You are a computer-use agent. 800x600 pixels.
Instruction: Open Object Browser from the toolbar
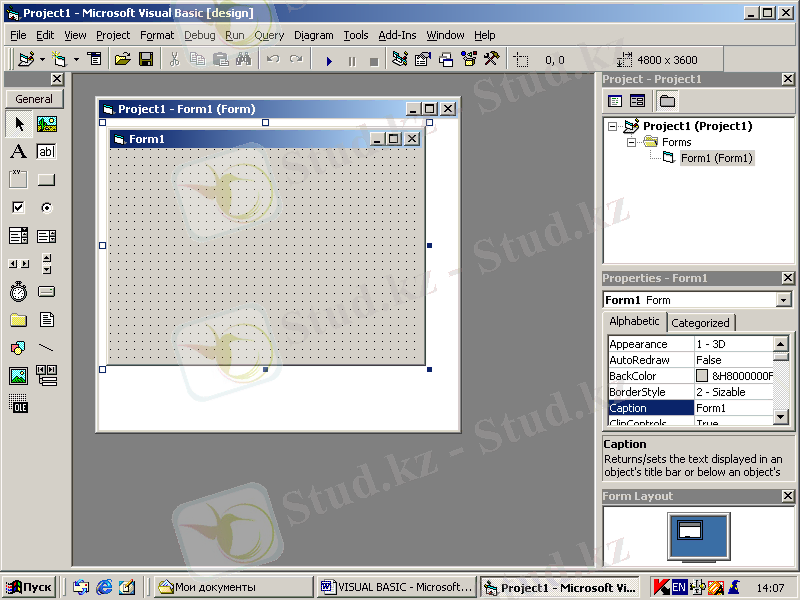pos(469,60)
